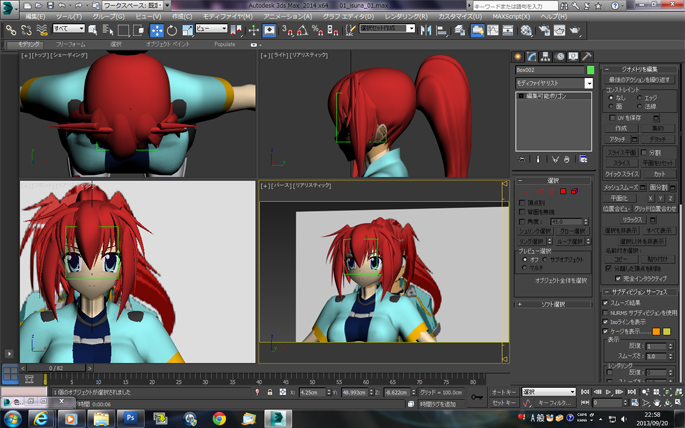
Task: Open the Render Setup teapot icon
Action: coord(544,30)
